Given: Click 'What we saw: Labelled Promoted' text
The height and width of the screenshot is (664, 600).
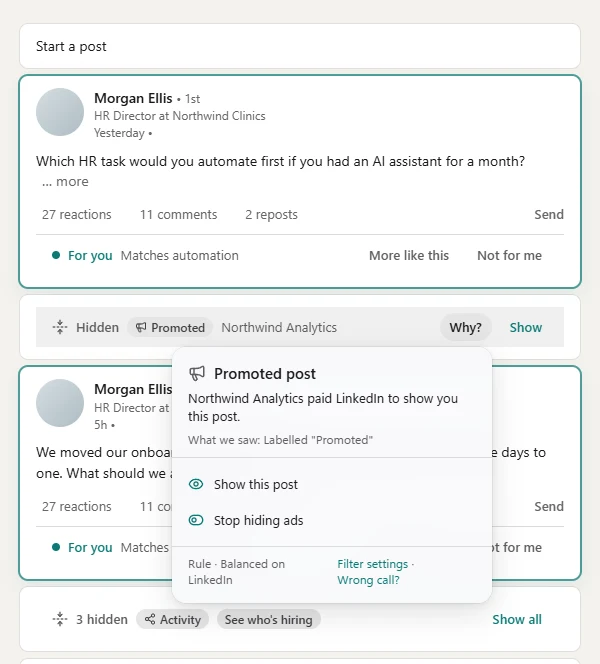Looking at the screenshot, I should click(x=280, y=440).
